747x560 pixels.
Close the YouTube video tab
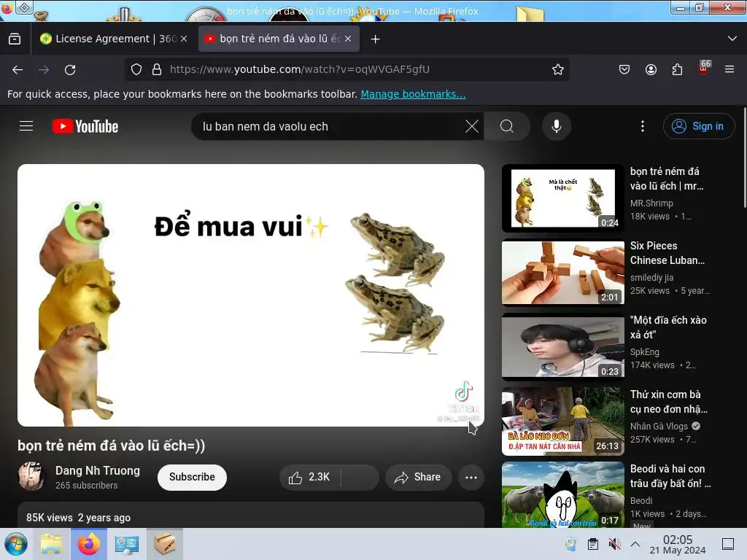point(348,39)
